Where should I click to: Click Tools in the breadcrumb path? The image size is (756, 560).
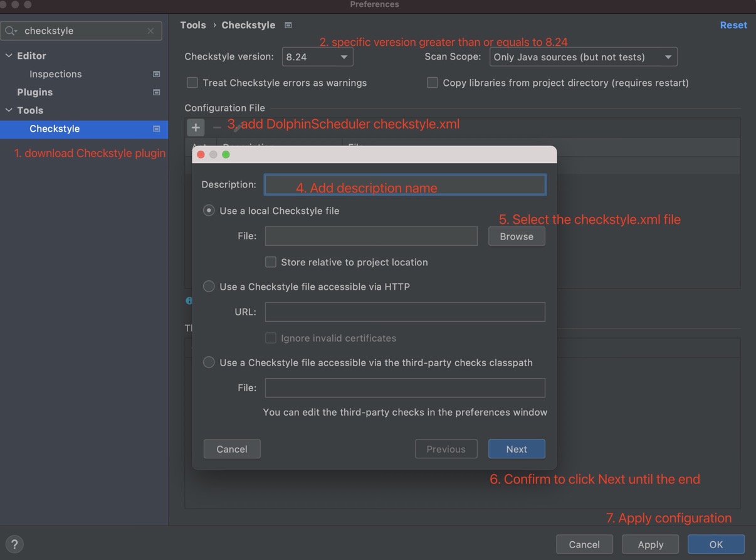(192, 25)
